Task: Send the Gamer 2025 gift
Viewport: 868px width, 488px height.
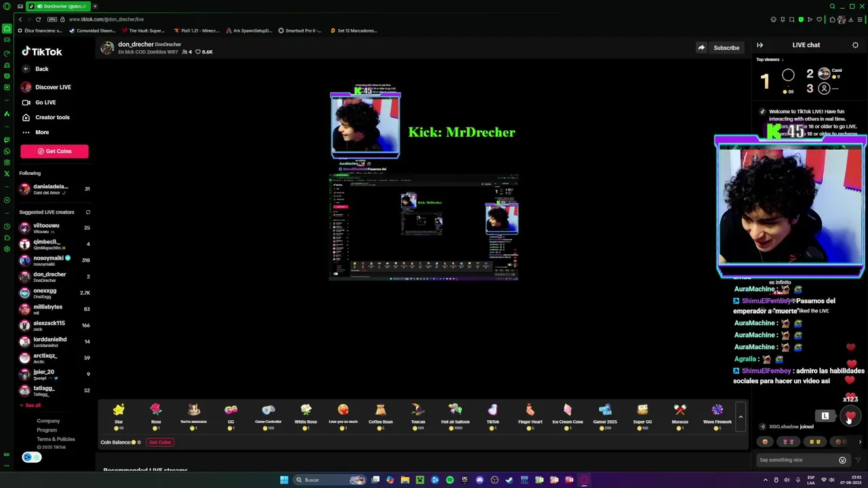Action: coord(605,415)
